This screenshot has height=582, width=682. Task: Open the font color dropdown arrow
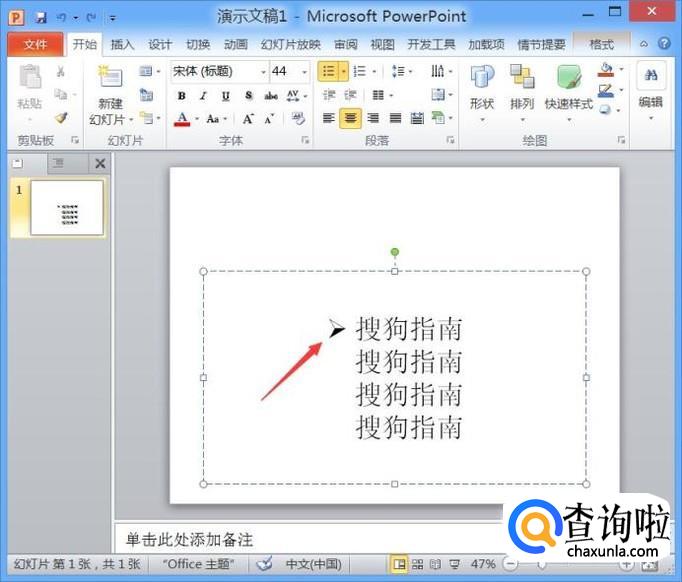pos(197,118)
